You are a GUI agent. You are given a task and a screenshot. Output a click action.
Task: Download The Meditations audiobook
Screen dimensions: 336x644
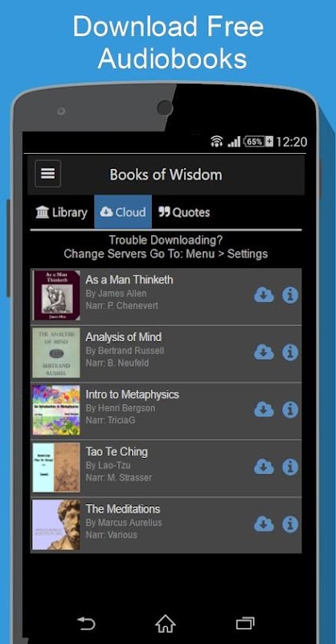point(264,525)
